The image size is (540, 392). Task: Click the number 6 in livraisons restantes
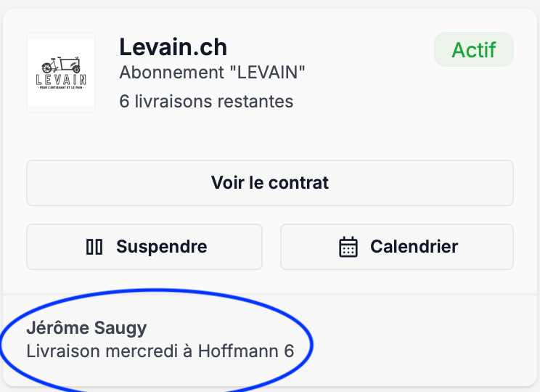124,101
